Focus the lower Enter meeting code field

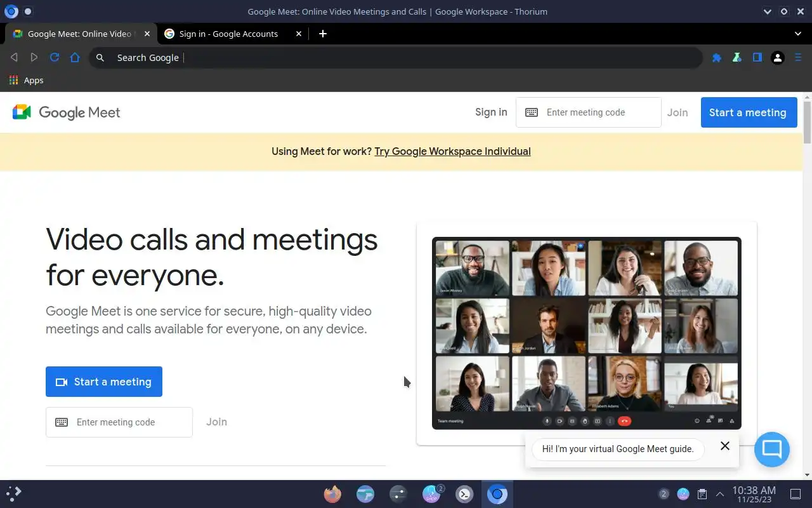point(119,422)
